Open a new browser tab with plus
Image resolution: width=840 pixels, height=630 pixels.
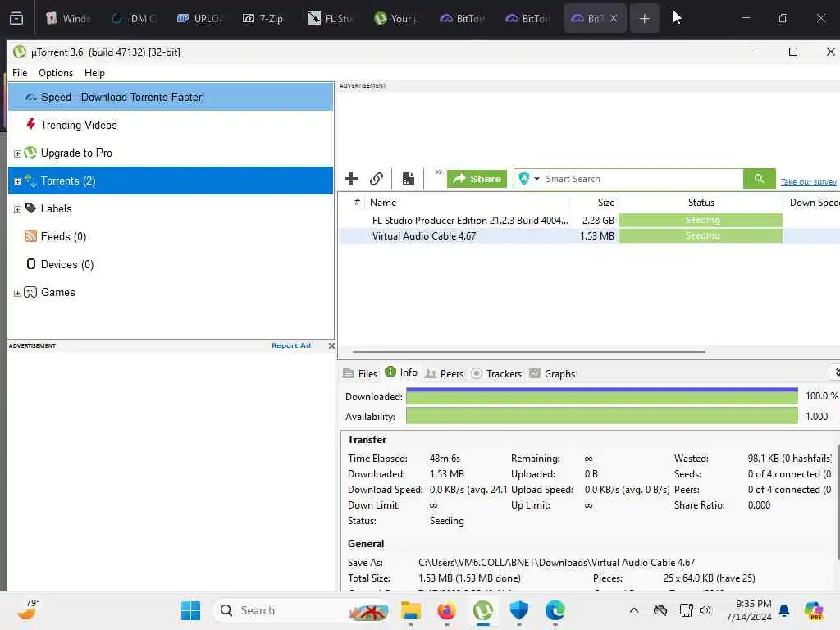(x=644, y=19)
